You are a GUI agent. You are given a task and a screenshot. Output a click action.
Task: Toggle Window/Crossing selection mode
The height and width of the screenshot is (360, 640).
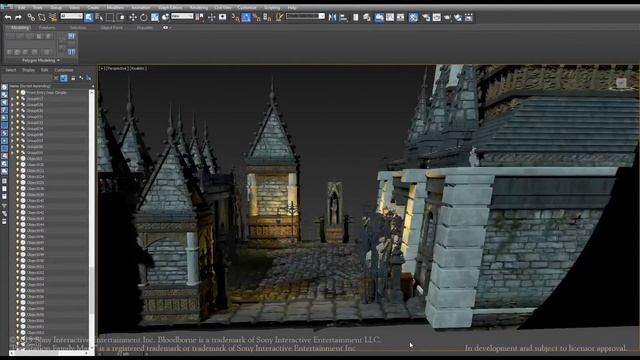[x=120, y=17]
